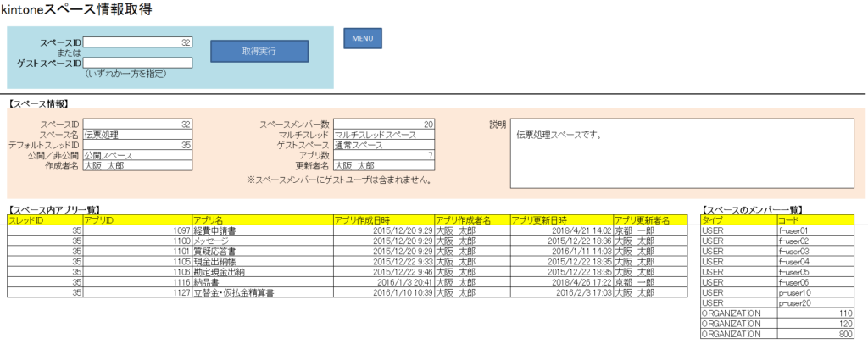Select app ID cell 1100
Viewport: 868px width, 344px height.
(137, 241)
